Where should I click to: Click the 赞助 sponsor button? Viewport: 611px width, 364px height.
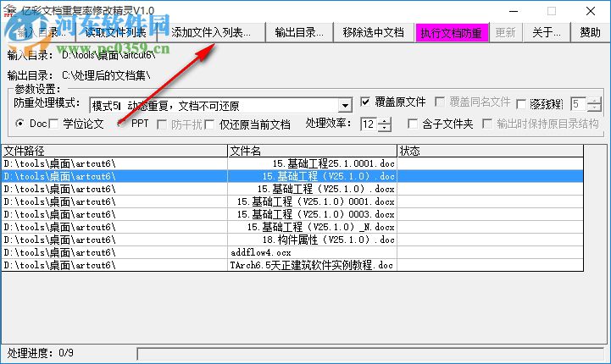coord(590,33)
